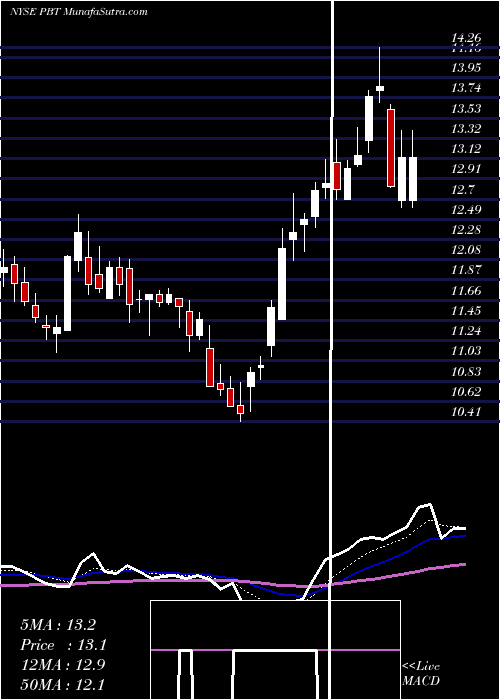Click the 12.7 price axis label
Image resolution: width=500 pixels, height=700 pixels.
point(463,189)
